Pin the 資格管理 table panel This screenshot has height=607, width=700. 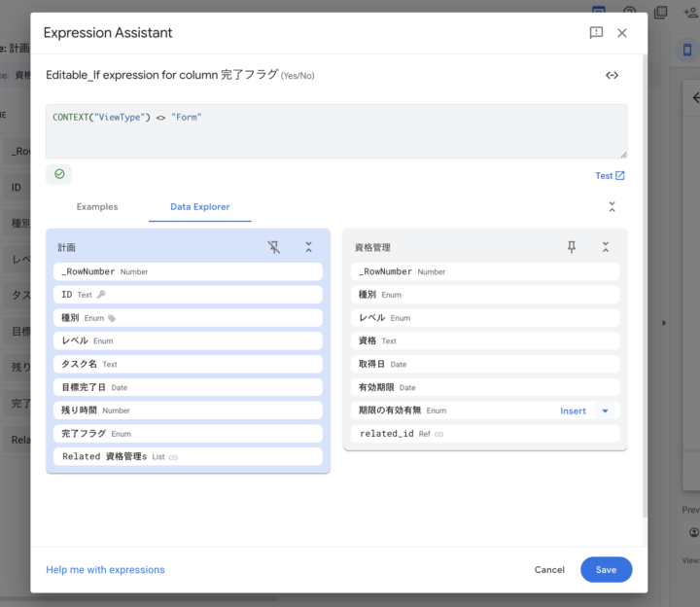point(572,248)
